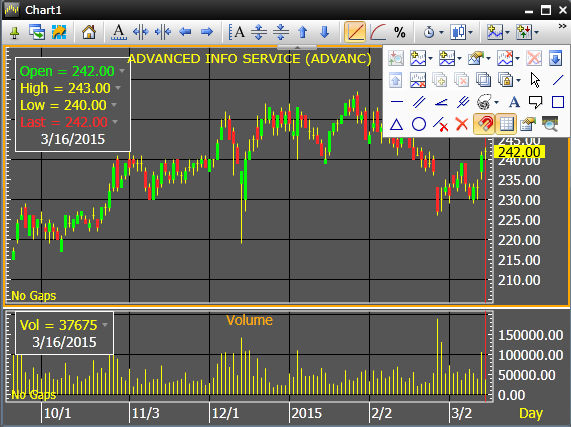571x427 pixels.
Task: Select the triangle drawing tool
Action: [x=396, y=124]
